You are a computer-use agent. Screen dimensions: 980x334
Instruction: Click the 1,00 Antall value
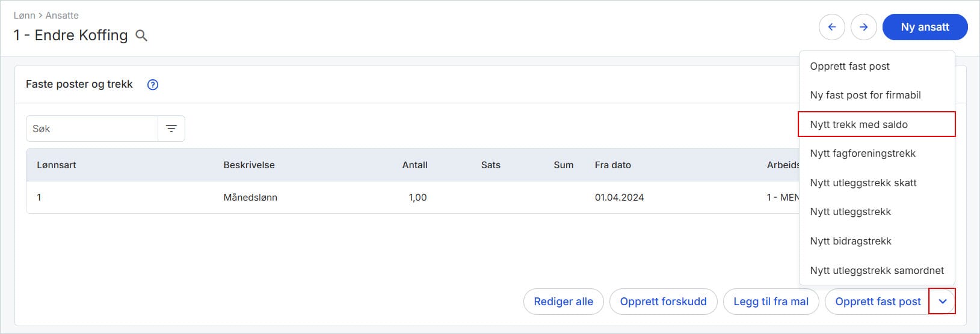click(x=418, y=198)
